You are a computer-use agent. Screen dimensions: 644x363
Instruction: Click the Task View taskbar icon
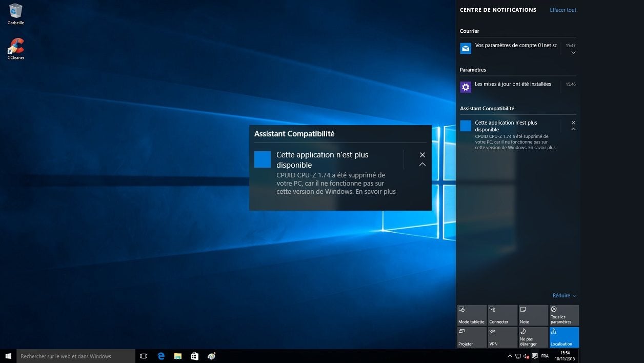(x=144, y=356)
